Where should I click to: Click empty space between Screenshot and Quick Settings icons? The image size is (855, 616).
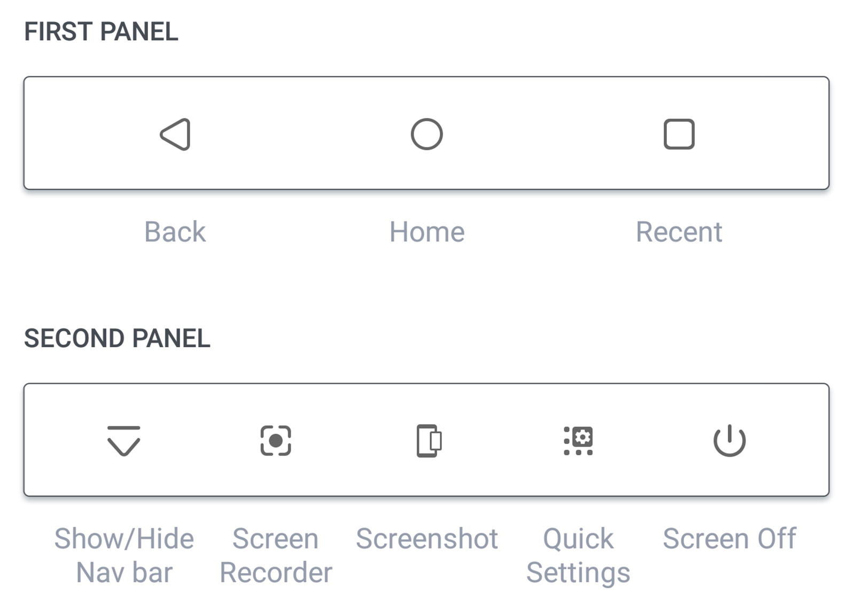(503, 441)
